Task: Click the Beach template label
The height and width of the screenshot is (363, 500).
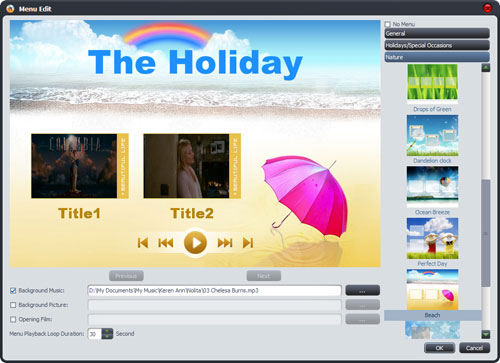Action: coord(432,315)
